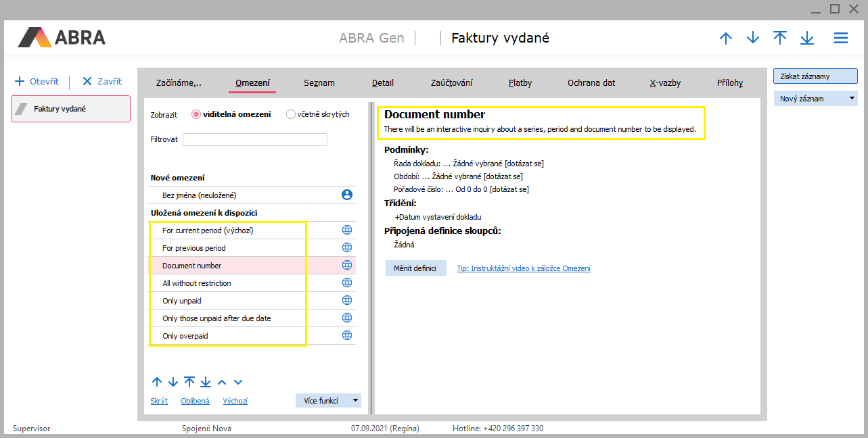
Task: Click globe icon for unpaid after due date
Action: point(347,318)
